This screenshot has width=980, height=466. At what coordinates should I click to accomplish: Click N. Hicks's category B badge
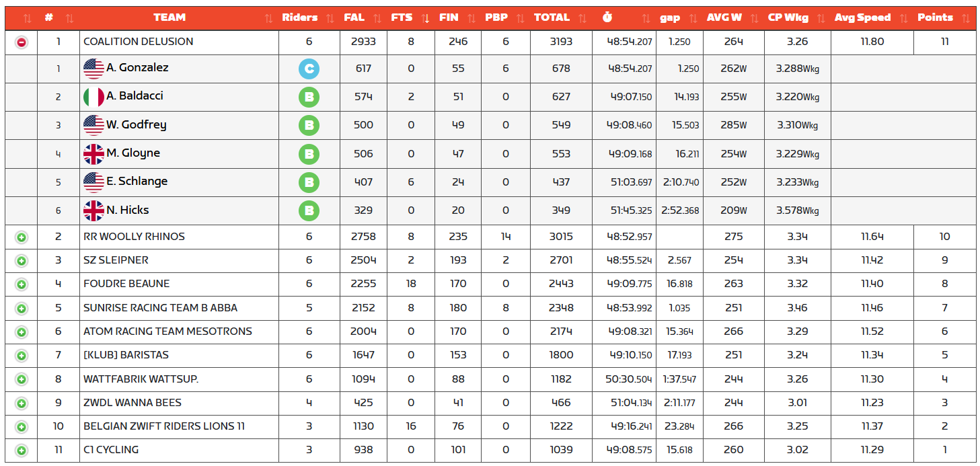tap(309, 211)
